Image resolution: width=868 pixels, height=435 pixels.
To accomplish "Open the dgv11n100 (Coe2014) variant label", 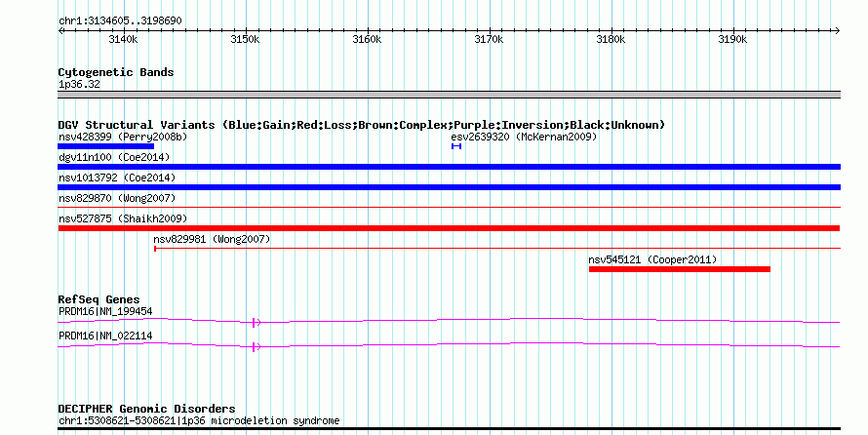I will click(114, 157).
